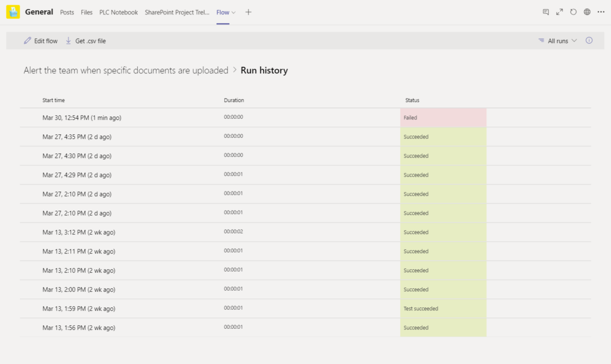Expand the tab to full screen
This screenshot has height=364, width=611.
[x=559, y=11]
